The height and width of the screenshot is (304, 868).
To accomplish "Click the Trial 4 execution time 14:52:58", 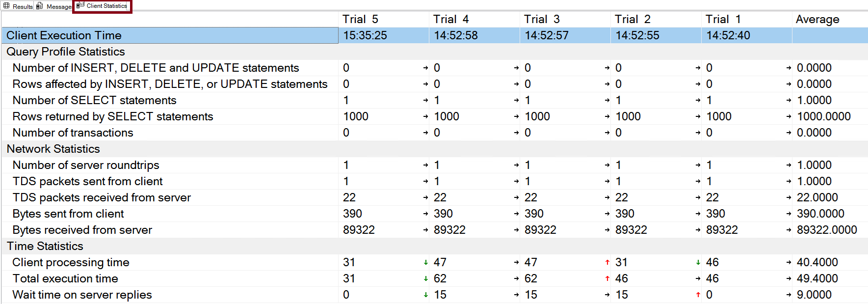I will 455,35.
